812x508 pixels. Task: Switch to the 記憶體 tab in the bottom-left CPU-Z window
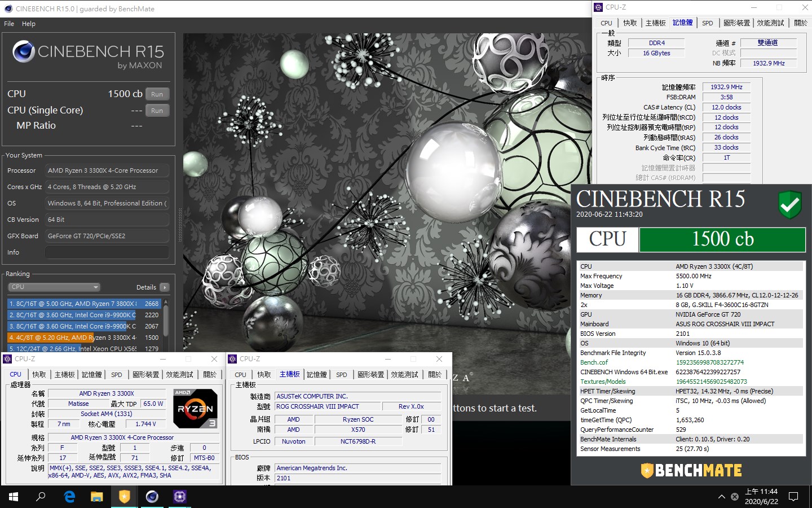(92, 375)
